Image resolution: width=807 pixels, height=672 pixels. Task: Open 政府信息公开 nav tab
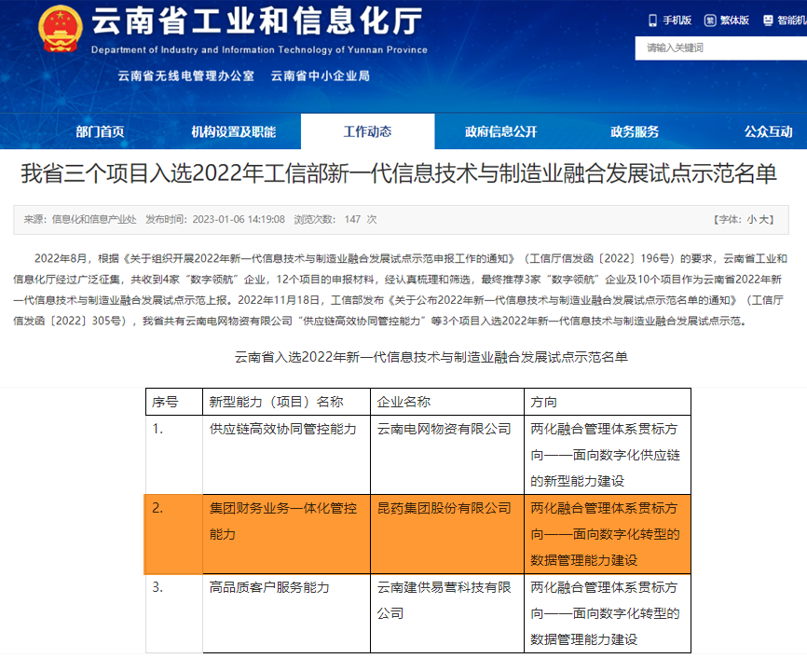tap(500, 131)
